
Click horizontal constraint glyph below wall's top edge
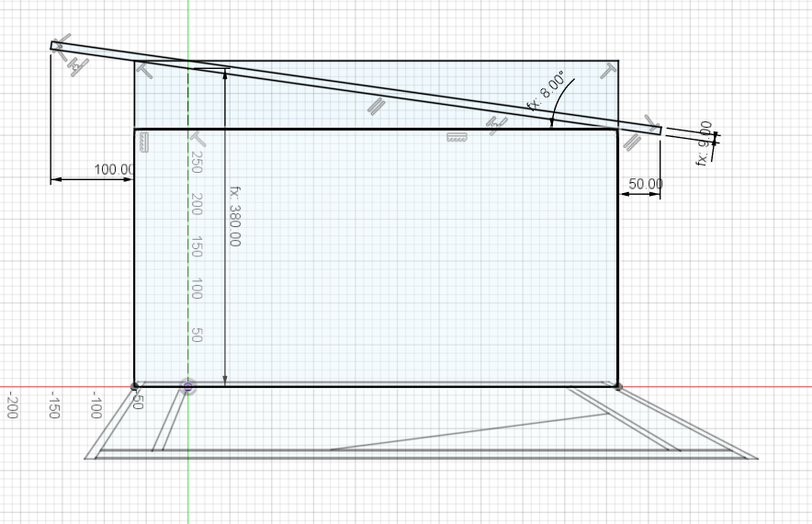[x=457, y=137]
